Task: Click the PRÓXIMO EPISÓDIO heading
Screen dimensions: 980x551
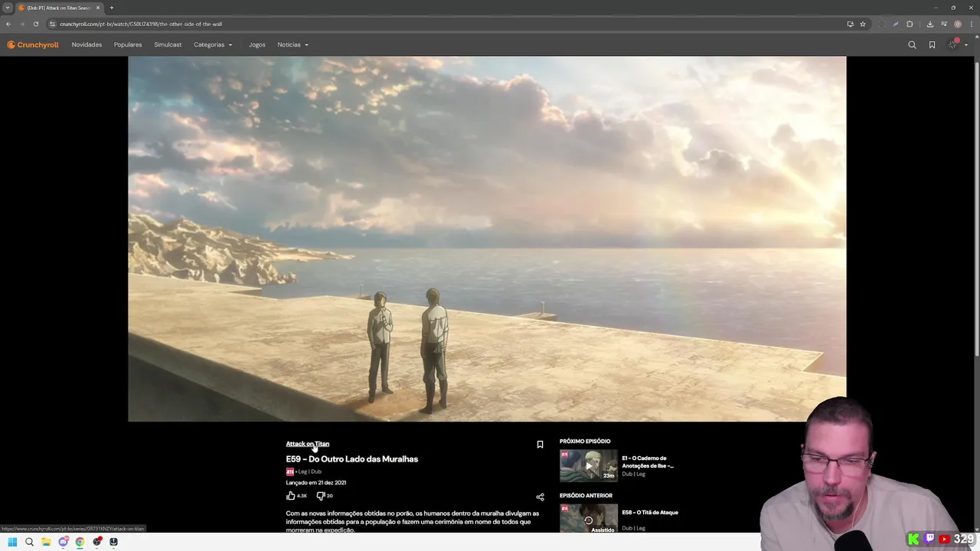Action: click(x=585, y=442)
